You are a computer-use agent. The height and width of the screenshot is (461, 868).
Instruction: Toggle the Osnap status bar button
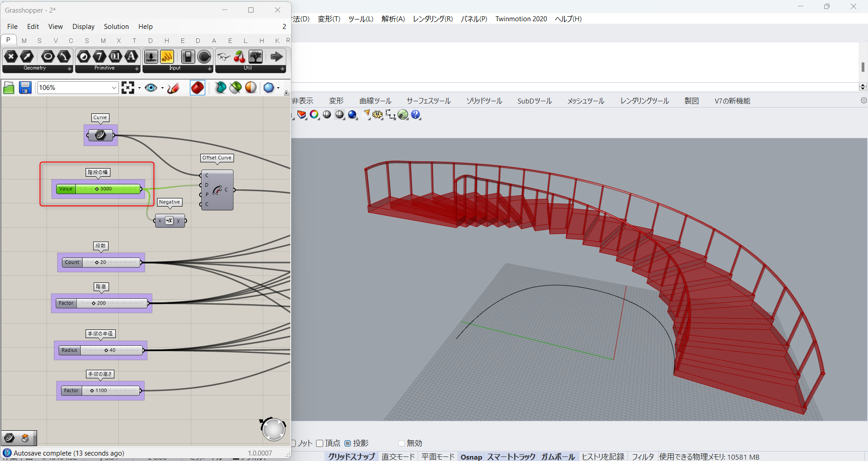coord(471,456)
